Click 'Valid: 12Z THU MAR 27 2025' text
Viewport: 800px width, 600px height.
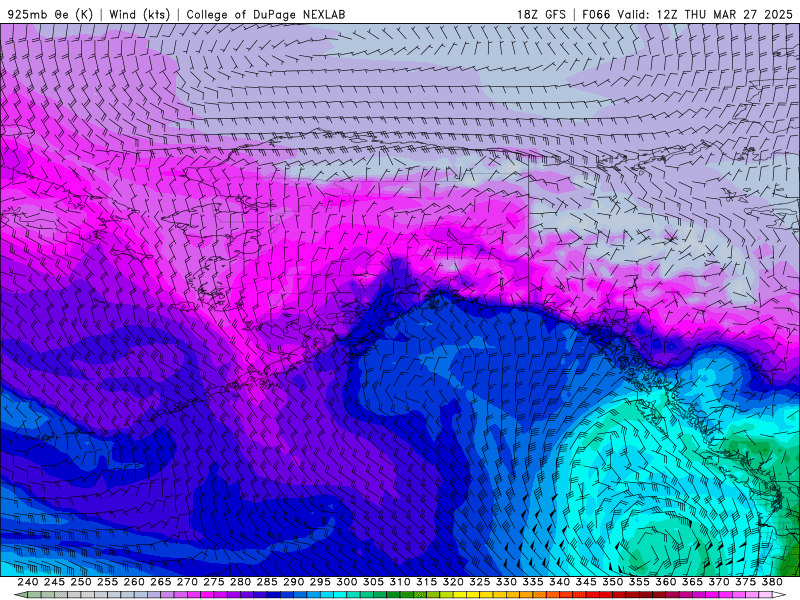tap(705, 14)
